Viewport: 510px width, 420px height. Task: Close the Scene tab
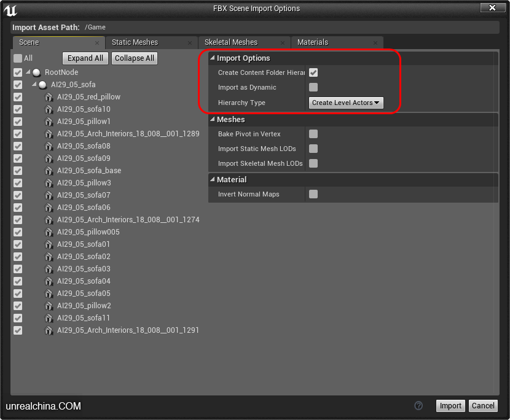[x=97, y=43]
